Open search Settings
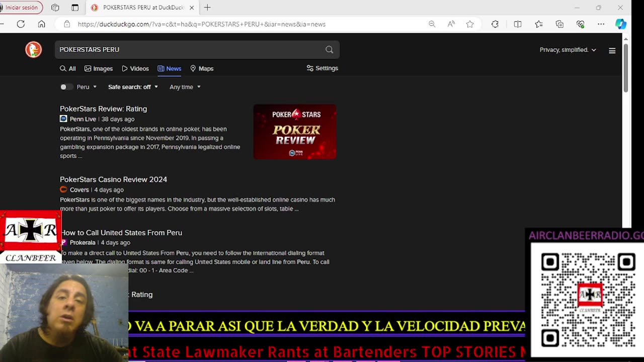The image size is (644, 362). point(323,68)
